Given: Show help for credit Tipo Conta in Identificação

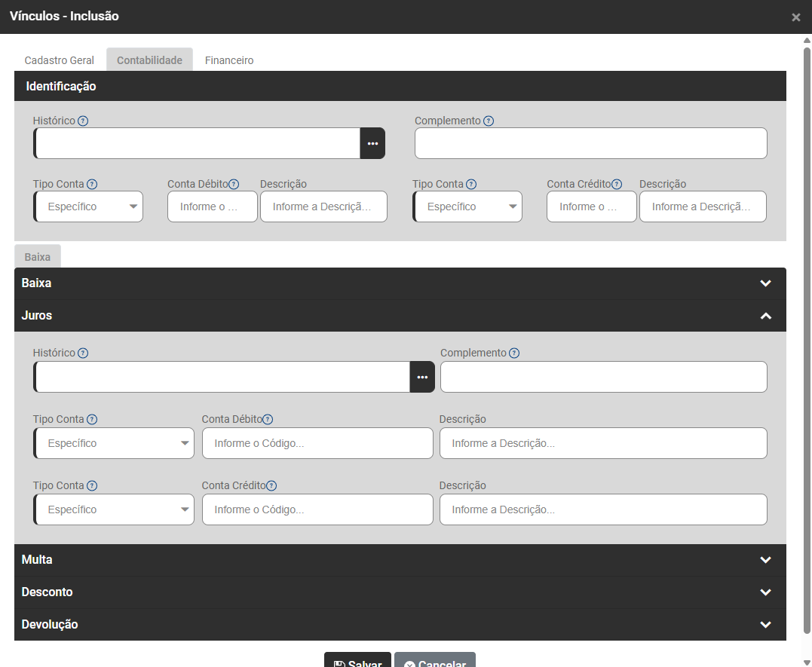Looking at the screenshot, I should click(470, 184).
